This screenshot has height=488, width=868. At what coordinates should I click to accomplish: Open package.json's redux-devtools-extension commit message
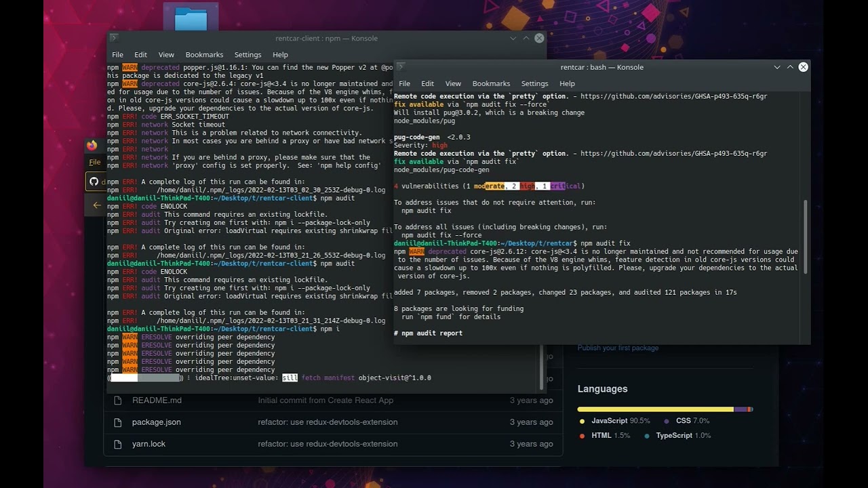[x=328, y=422]
